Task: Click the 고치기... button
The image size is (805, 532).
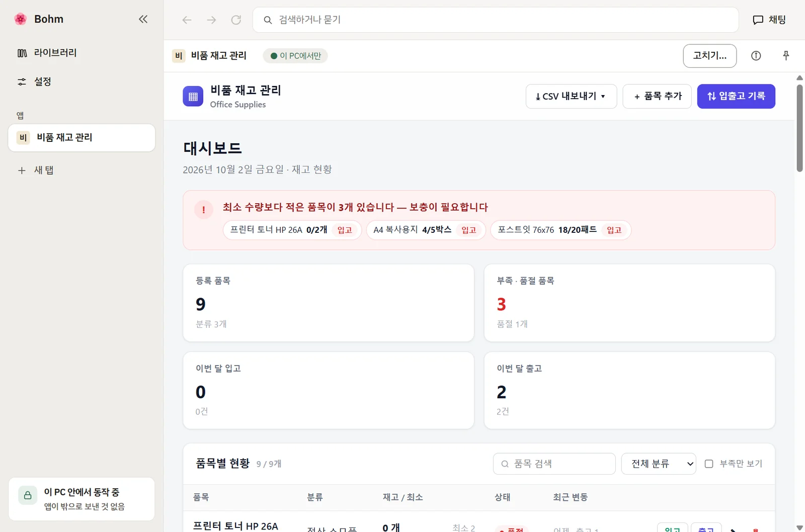Action: pyautogui.click(x=709, y=56)
